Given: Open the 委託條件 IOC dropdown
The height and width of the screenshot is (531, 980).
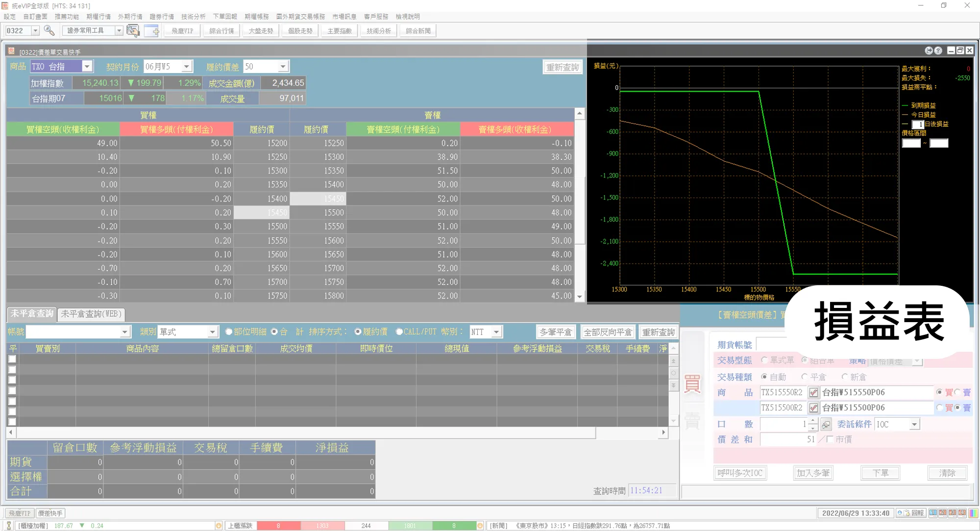Looking at the screenshot, I should tap(914, 425).
